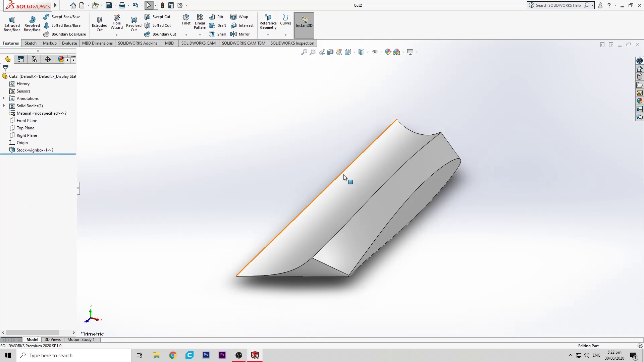Choose Swept Boss/Base feature
This screenshot has height=362, width=644.
pyautogui.click(x=62, y=17)
